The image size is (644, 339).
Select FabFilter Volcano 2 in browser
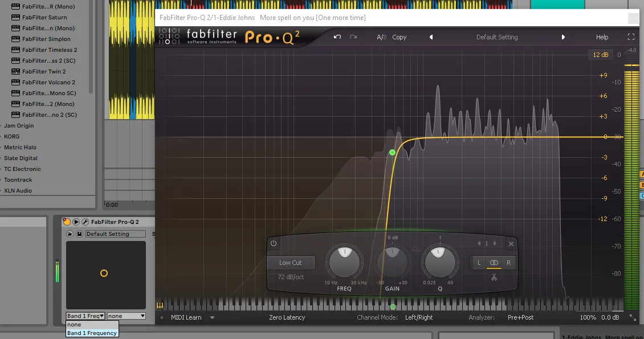(x=48, y=82)
